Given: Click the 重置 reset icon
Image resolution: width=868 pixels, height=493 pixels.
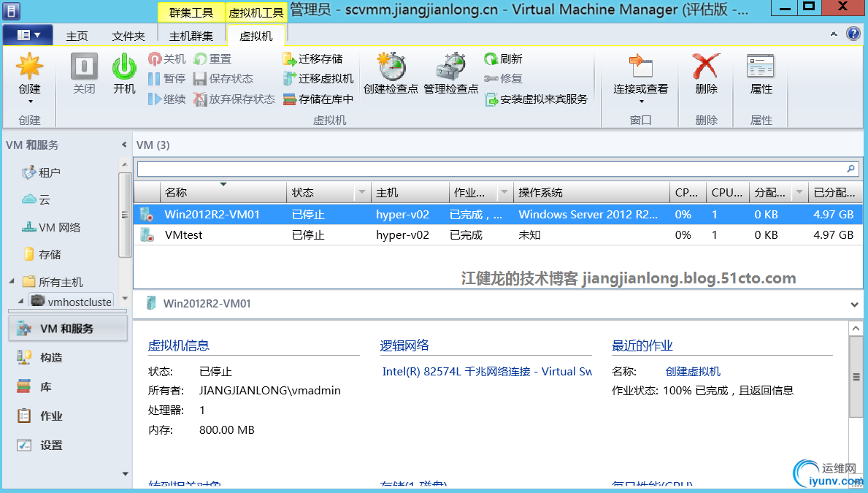Looking at the screenshot, I should 200,58.
